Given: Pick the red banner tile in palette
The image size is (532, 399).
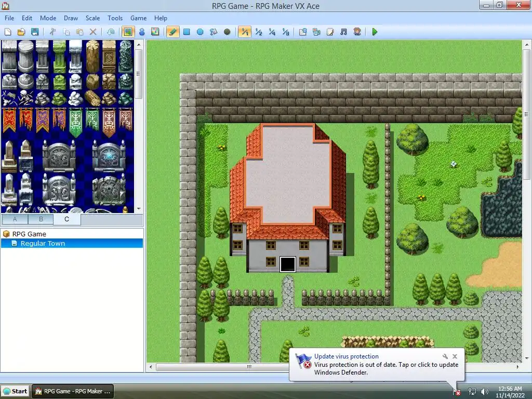Looking at the screenshot, I should (x=9, y=120).
